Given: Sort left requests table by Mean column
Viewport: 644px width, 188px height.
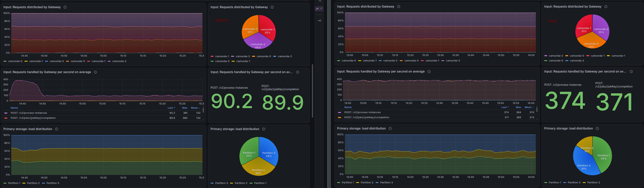Looking at the screenshot, I should [195, 108].
